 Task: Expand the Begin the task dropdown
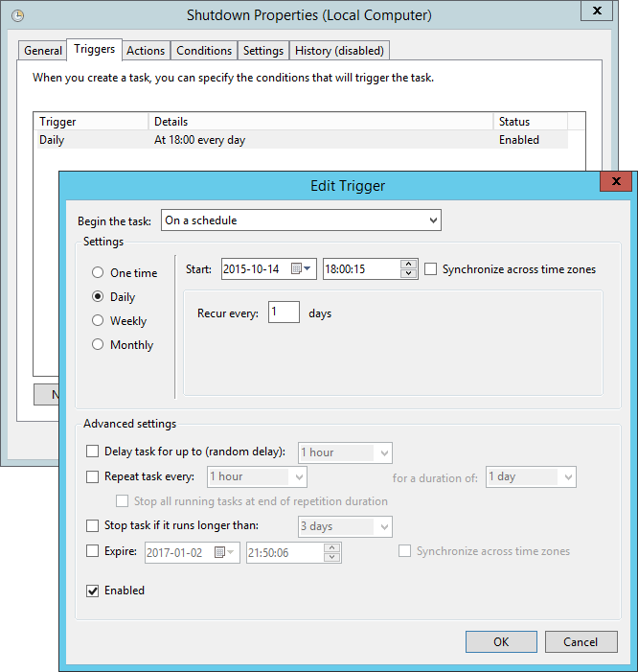(301, 220)
